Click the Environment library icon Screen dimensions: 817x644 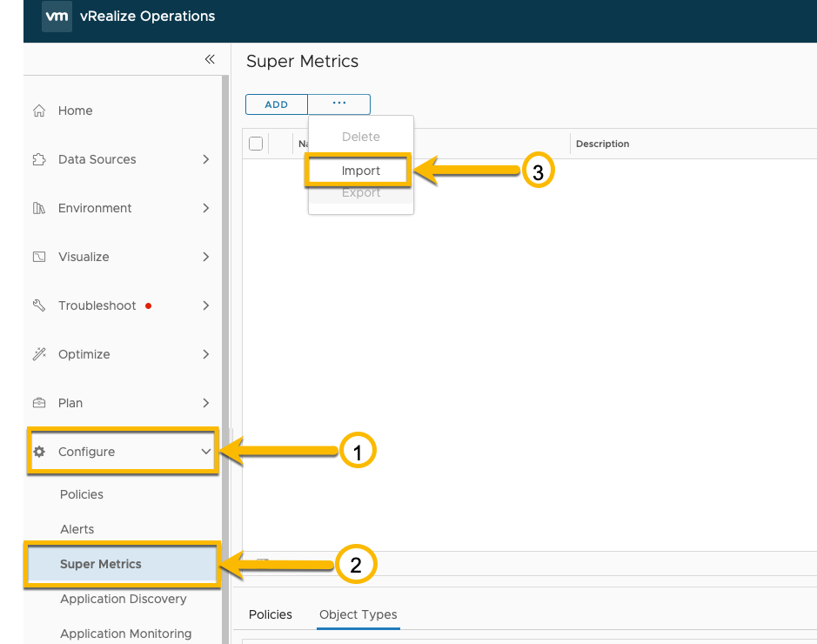point(39,208)
